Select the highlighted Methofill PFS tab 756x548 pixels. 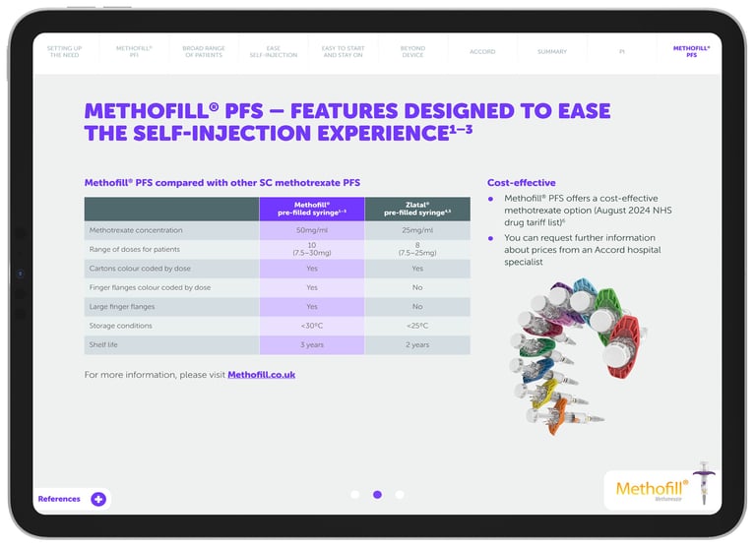[691, 51]
